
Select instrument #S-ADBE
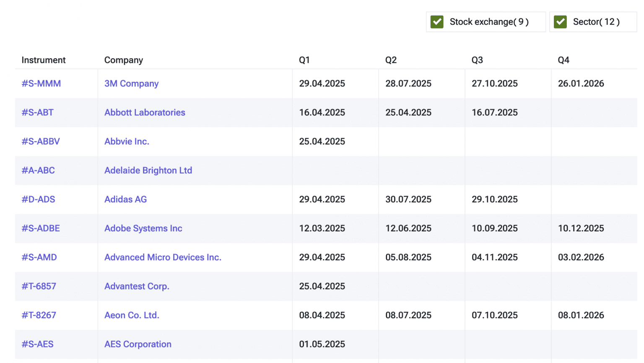pos(41,228)
